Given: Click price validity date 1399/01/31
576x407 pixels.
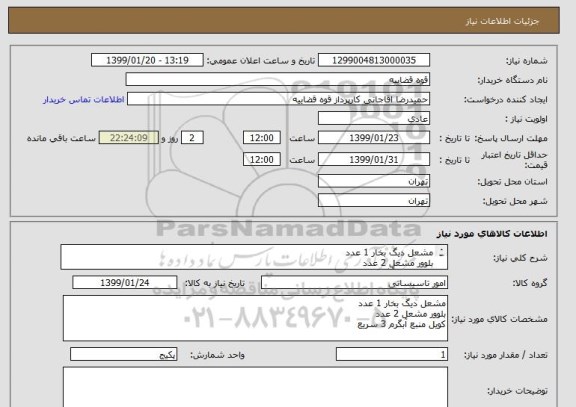Looking at the screenshot, I should (x=374, y=159).
